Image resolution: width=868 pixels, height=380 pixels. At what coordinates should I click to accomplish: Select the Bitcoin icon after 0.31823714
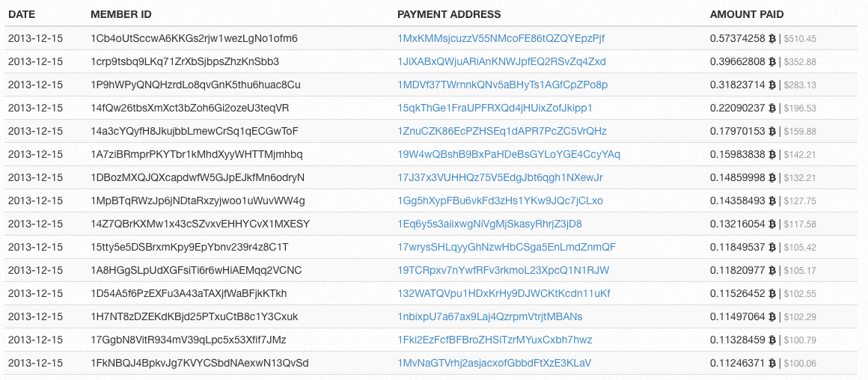771,85
